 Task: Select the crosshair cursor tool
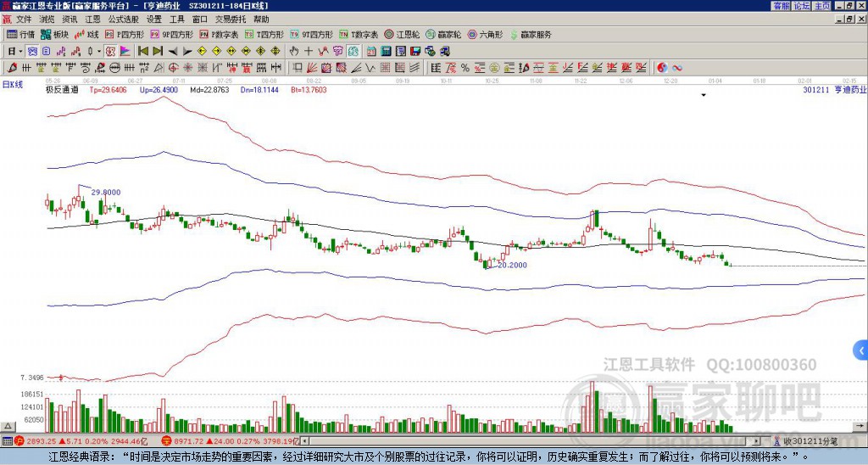[x=309, y=52]
